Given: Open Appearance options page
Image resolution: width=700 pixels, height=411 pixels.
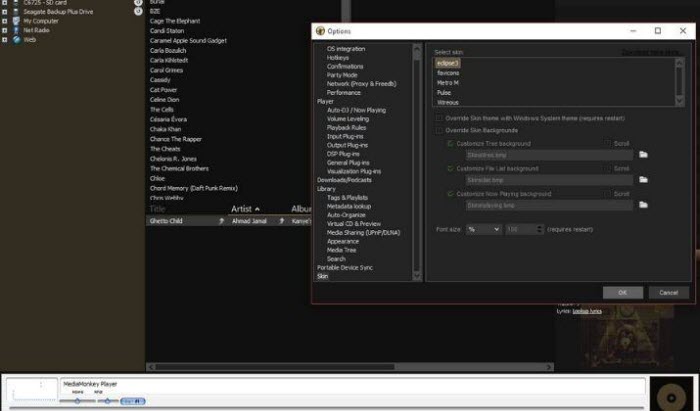Looking at the screenshot, I should [x=343, y=241].
